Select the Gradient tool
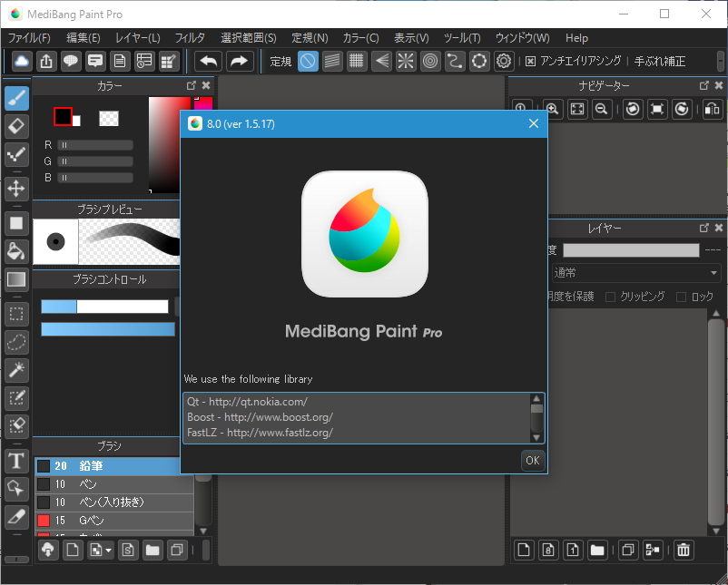The image size is (728, 585). click(x=15, y=279)
